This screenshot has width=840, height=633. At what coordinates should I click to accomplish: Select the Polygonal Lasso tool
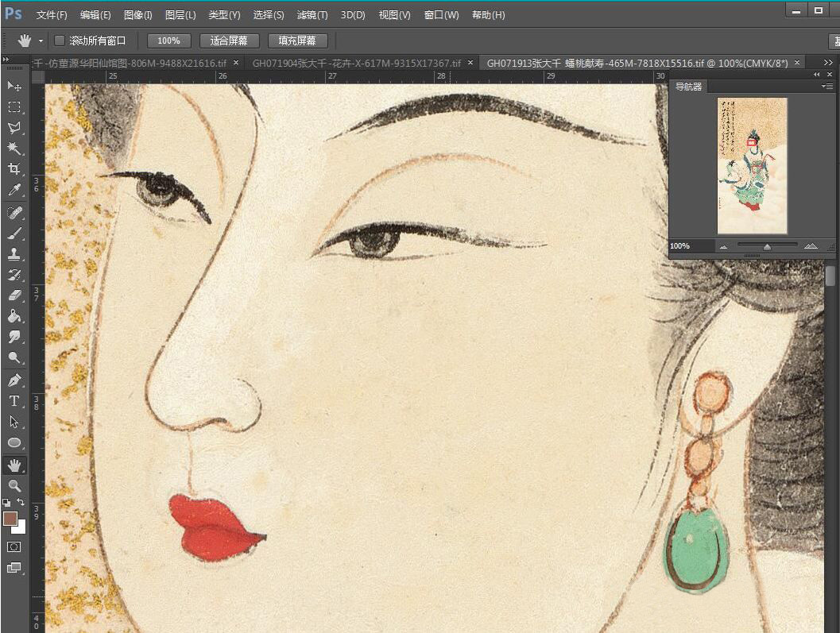[14, 127]
